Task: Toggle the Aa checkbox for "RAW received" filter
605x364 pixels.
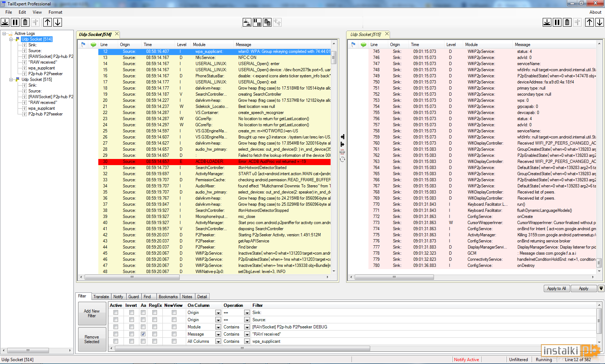Action: pos(143,334)
